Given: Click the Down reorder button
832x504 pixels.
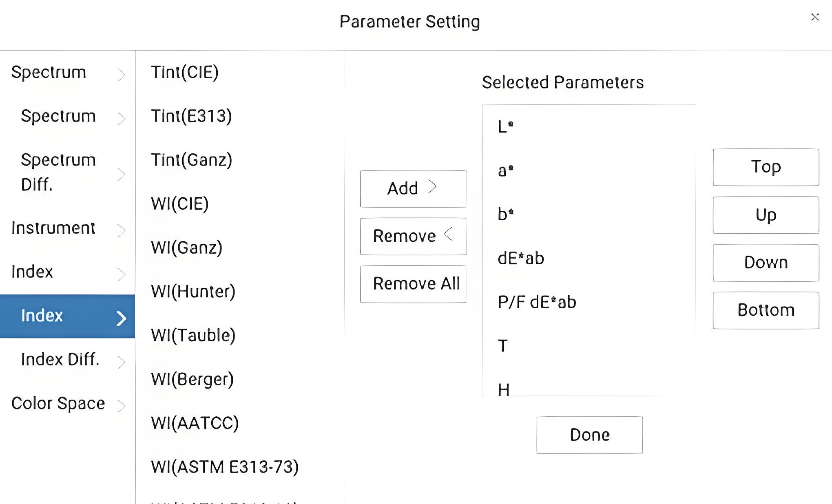Looking at the screenshot, I should (766, 263).
